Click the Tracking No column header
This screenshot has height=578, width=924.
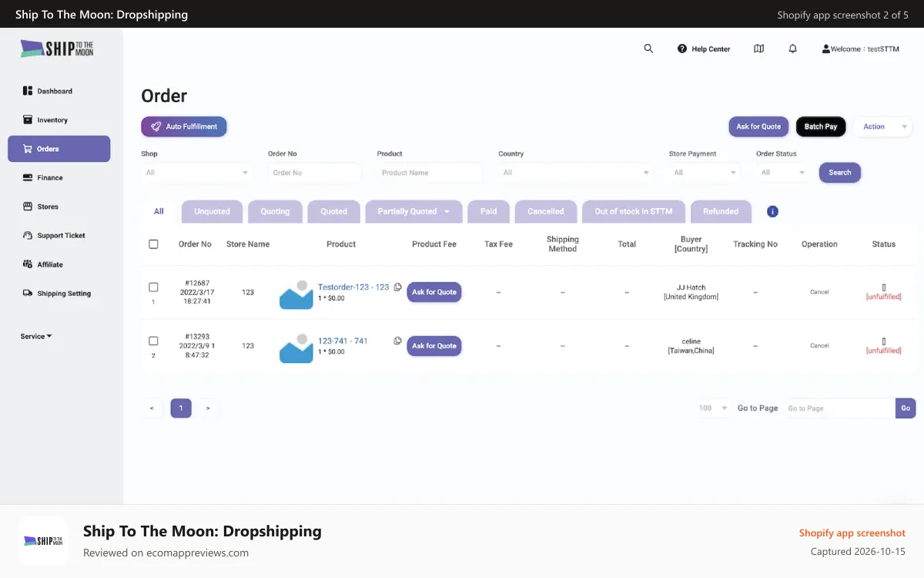(x=755, y=244)
